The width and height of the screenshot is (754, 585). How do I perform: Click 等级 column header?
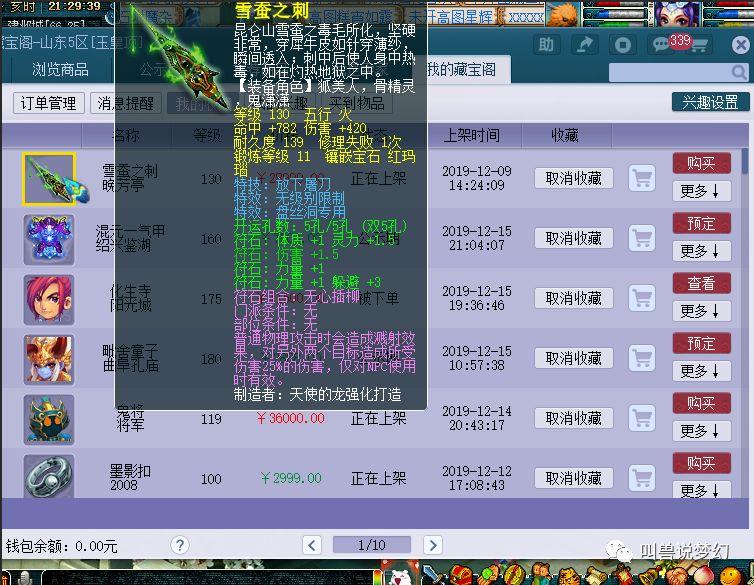click(207, 136)
